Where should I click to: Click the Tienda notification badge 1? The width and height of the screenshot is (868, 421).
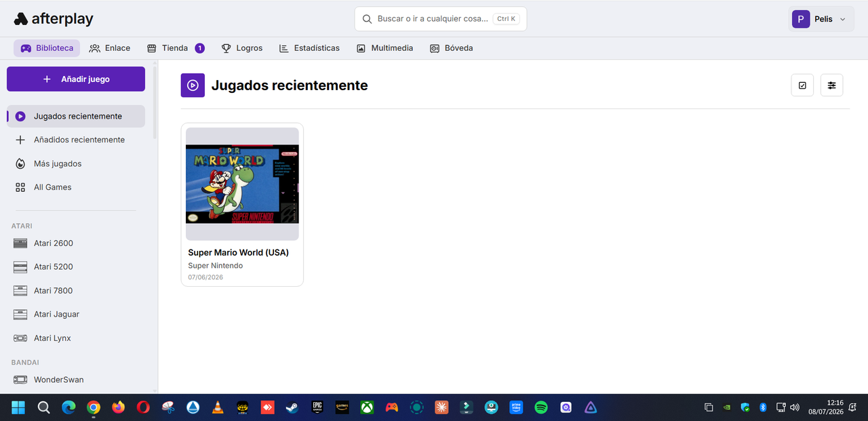pyautogui.click(x=200, y=48)
